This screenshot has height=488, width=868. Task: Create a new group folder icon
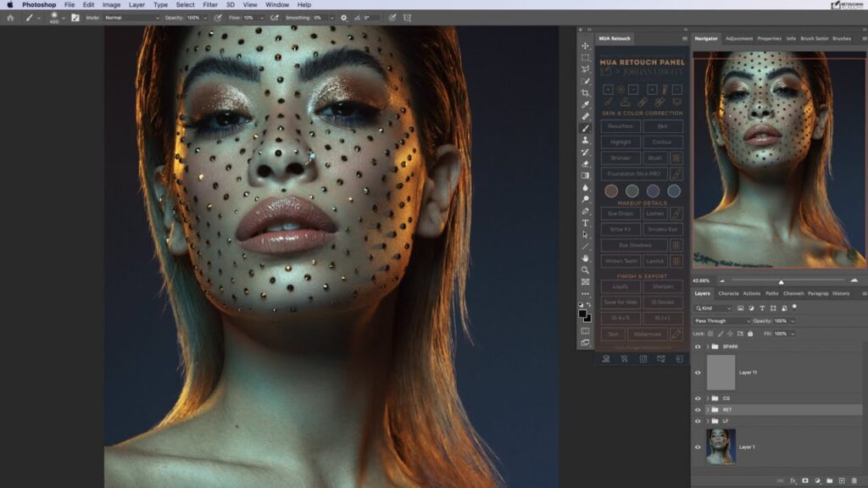[829, 481]
